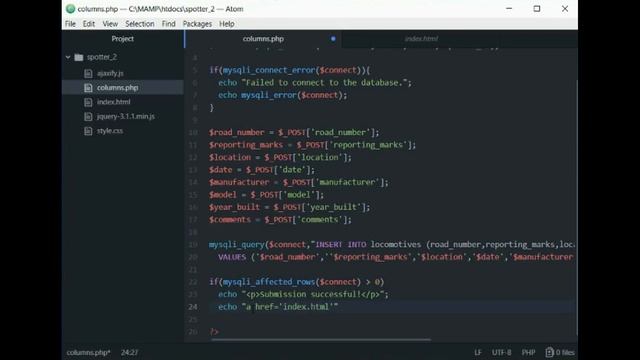Change the LF line ending setting
640x360 pixels.
pos(478,352)
